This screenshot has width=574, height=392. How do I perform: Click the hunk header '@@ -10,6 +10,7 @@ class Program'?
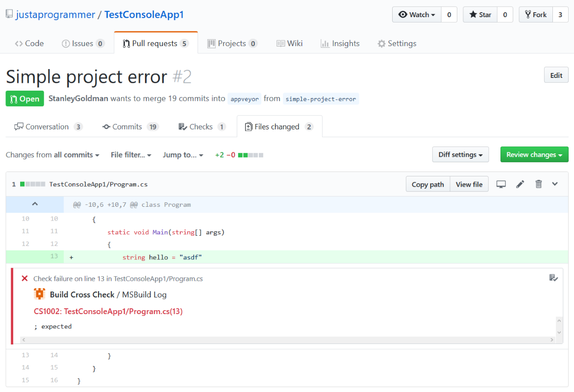pyautogui.click(x=132, y=205)
